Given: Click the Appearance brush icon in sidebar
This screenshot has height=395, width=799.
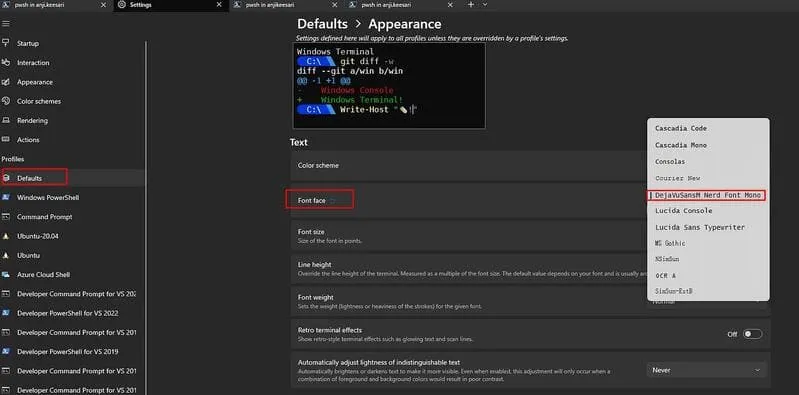Looking at the screenshot, I should click(x=6, y=82).
